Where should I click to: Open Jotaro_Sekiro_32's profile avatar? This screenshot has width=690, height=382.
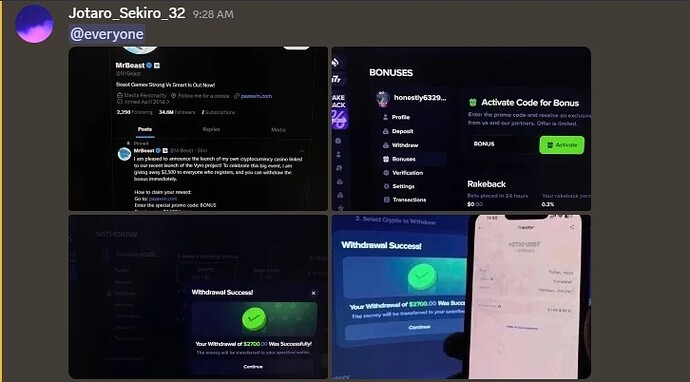coord(34,24)
